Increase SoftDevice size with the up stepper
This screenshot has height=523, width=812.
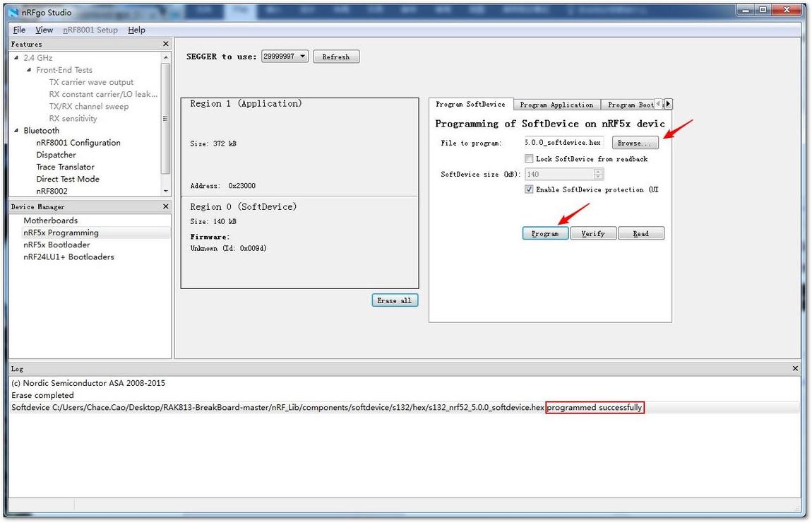[x=598, y=172]
